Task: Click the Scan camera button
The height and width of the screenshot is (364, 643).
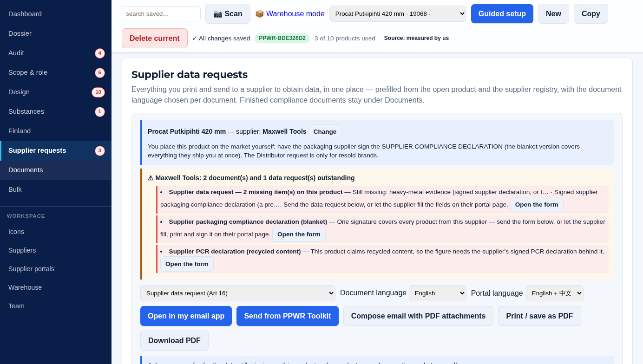Action: point(228,14)
